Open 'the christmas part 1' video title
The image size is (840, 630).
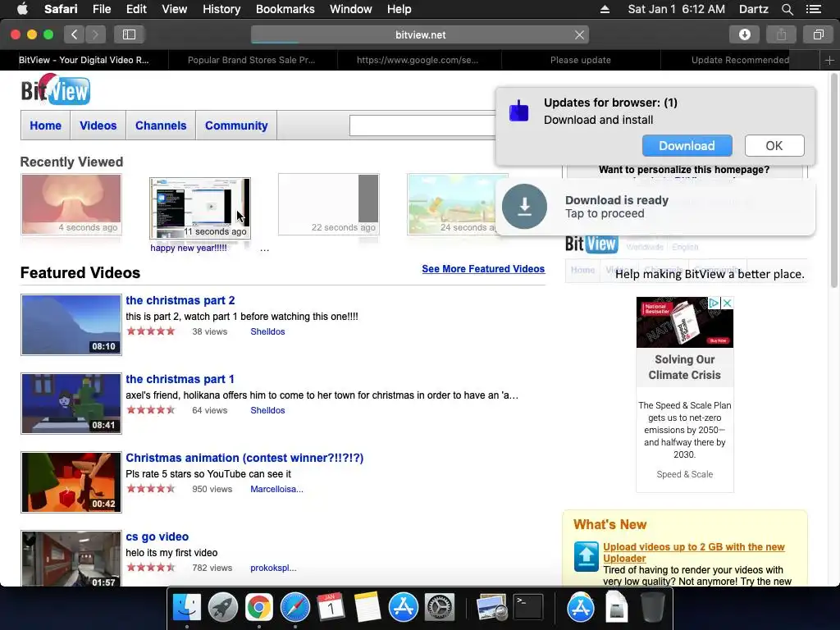180,379
